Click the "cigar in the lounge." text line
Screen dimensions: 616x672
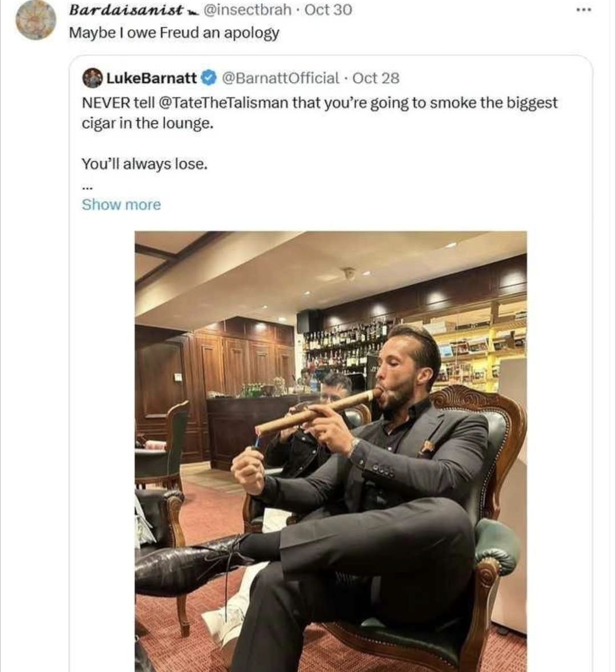click(147, 123)
